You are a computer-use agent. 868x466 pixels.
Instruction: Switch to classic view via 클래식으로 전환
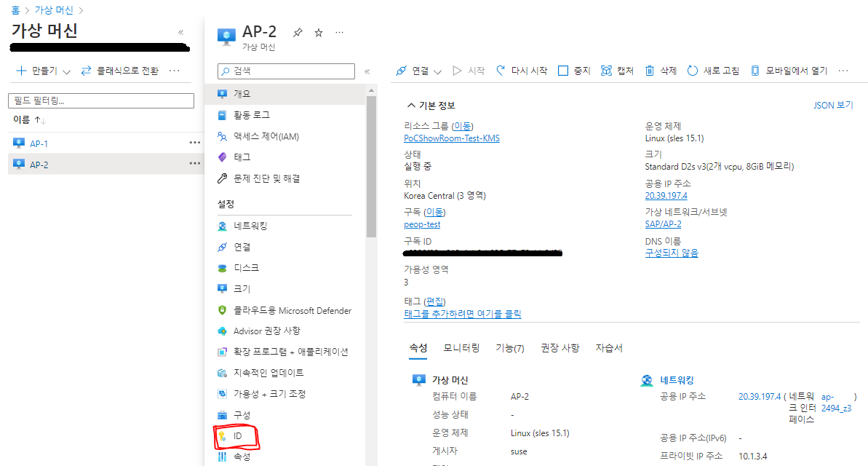coord(119,71)
